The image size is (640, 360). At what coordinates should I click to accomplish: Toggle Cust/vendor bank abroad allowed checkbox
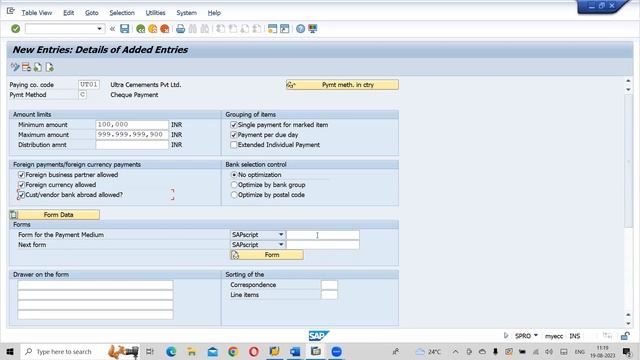pos(21,195)
